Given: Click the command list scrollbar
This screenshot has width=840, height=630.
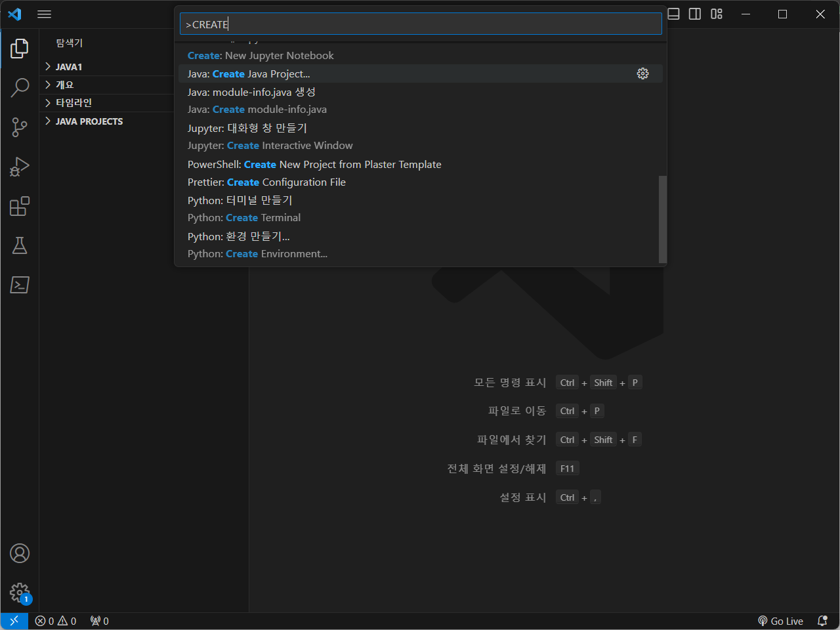Looking at the screenshot, I should tap(662, 219).
